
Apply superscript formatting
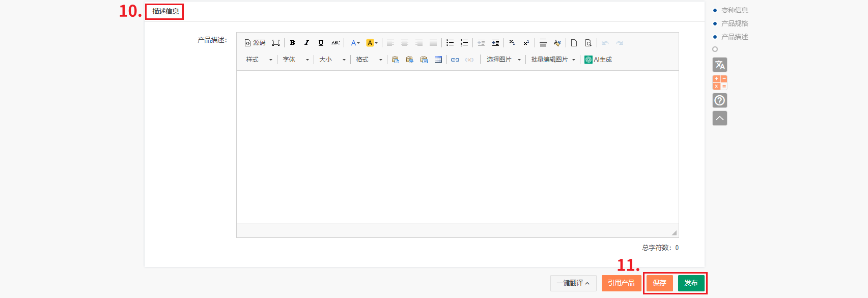526,43
